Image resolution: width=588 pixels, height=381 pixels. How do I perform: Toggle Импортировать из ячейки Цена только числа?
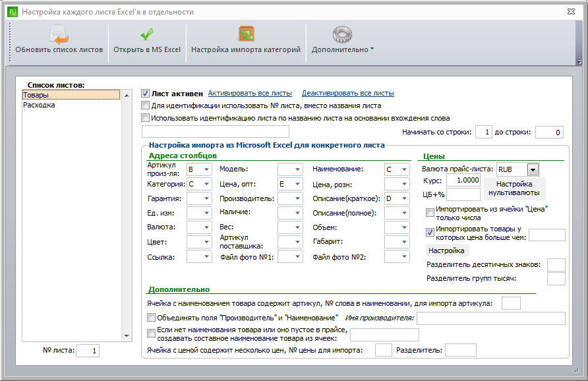tap(430, 213)
